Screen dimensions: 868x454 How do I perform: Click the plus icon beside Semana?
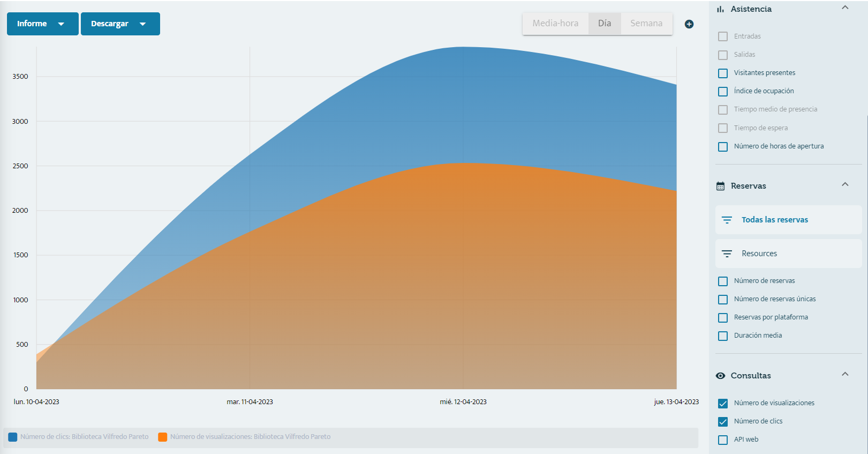pos(689,24)
